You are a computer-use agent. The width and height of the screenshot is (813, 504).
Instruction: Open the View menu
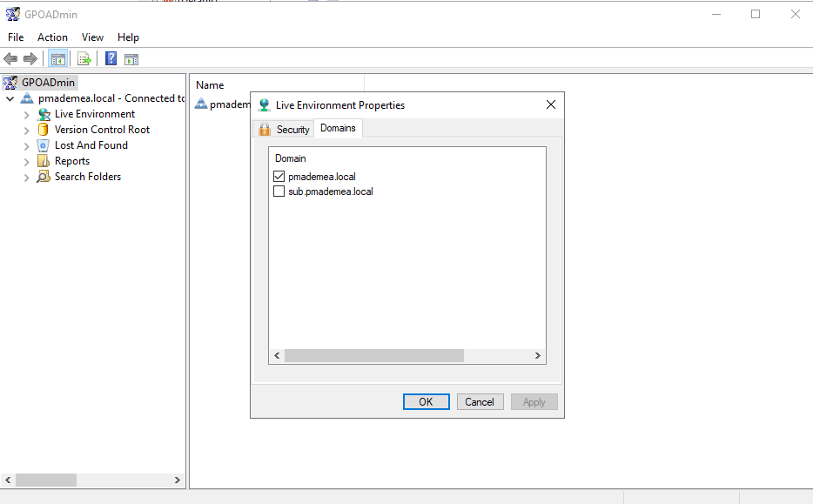tap(92, 37)
